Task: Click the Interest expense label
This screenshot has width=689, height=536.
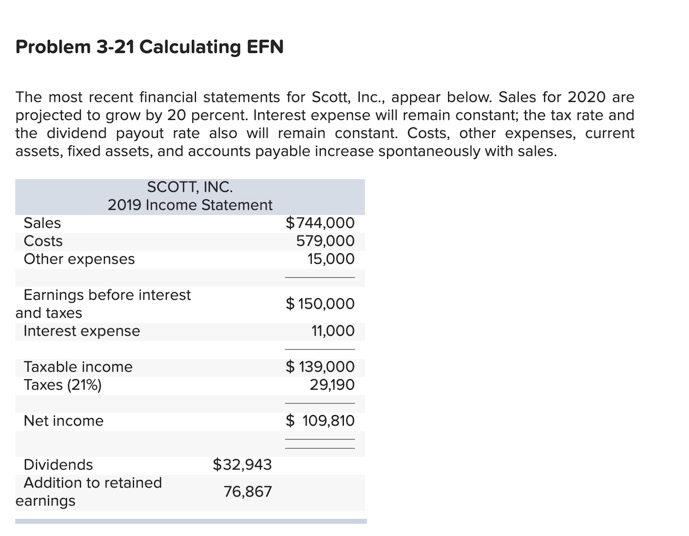Action: pyautogui.click(x=82, y=331)
